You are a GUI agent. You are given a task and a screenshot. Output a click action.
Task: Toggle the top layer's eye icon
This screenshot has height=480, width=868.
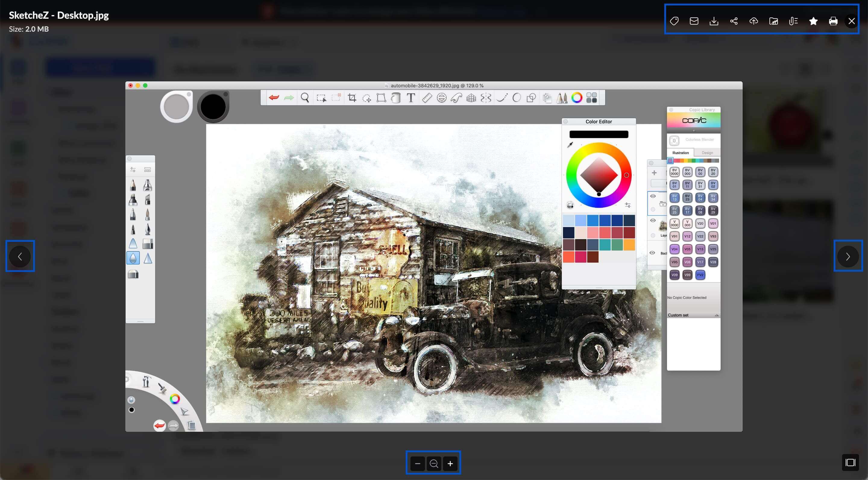pyautogui.click(x=653, y=196)
